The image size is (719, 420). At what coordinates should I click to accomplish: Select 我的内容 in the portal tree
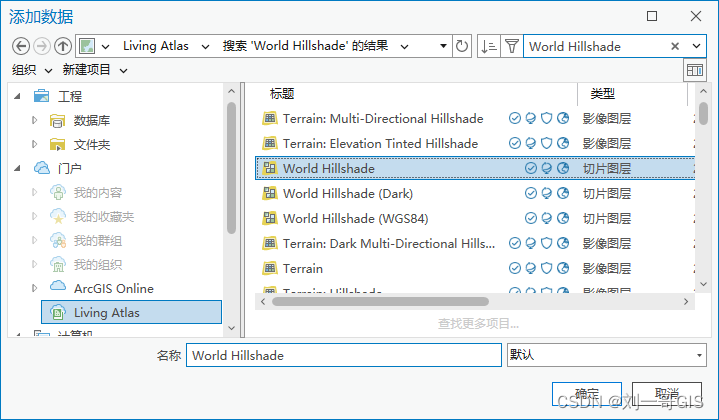pyautogui.click(x=98, y=193)
